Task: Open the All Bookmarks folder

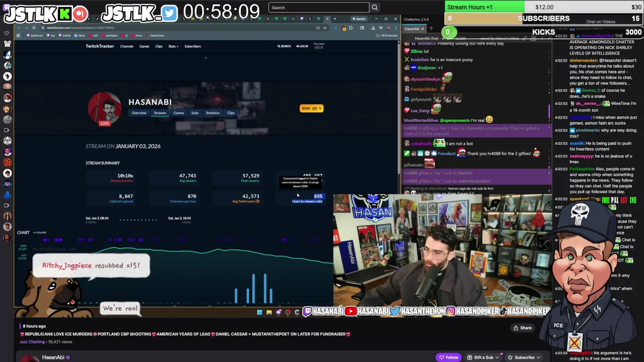Action: point(387,35)
